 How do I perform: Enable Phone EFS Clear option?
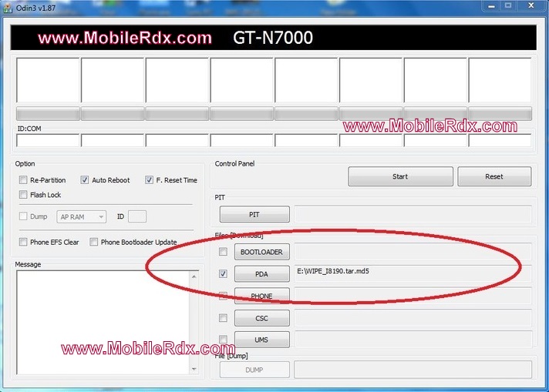tap(23, 242)
